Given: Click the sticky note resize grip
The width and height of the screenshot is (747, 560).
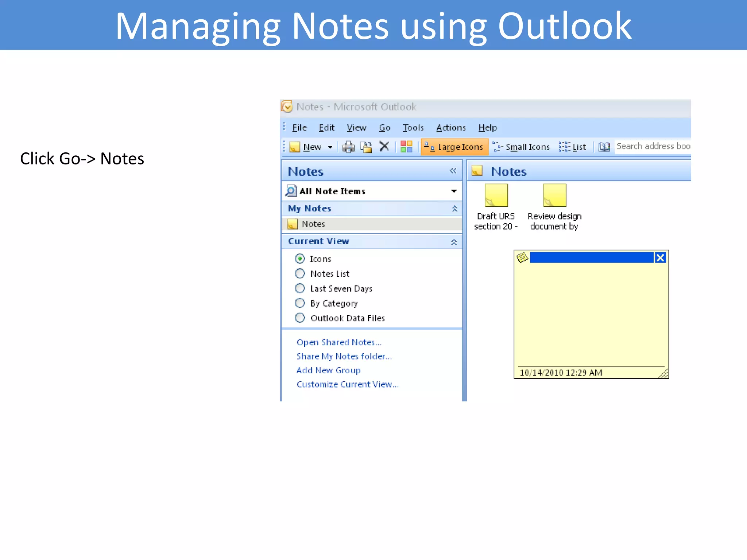Looking at the screenshot, I should 663,373.
